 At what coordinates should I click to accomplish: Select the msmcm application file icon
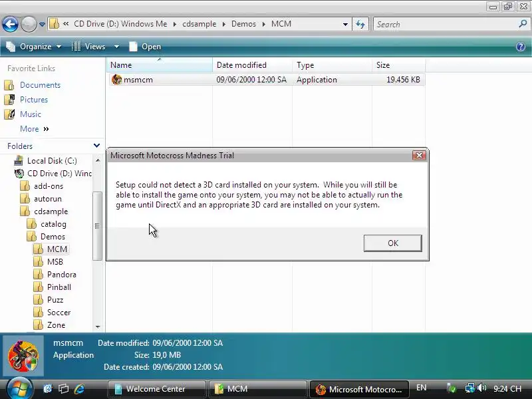click(x=117, y=79)
